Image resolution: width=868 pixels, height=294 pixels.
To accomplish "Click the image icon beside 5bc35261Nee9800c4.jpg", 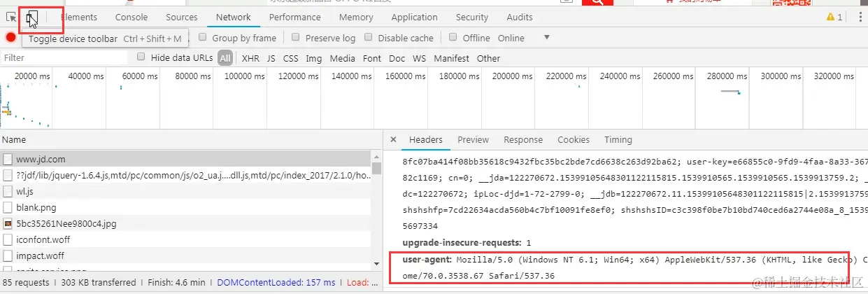I will click(x=8, y=223).
